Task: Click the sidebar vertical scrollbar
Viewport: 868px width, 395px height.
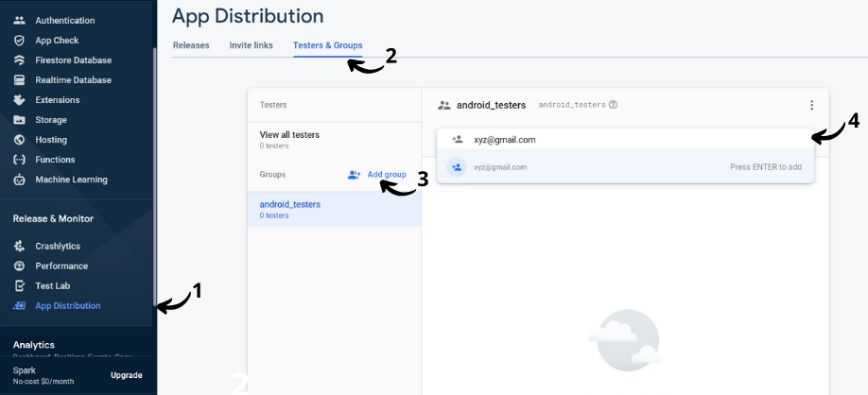Action: [155, 177]
